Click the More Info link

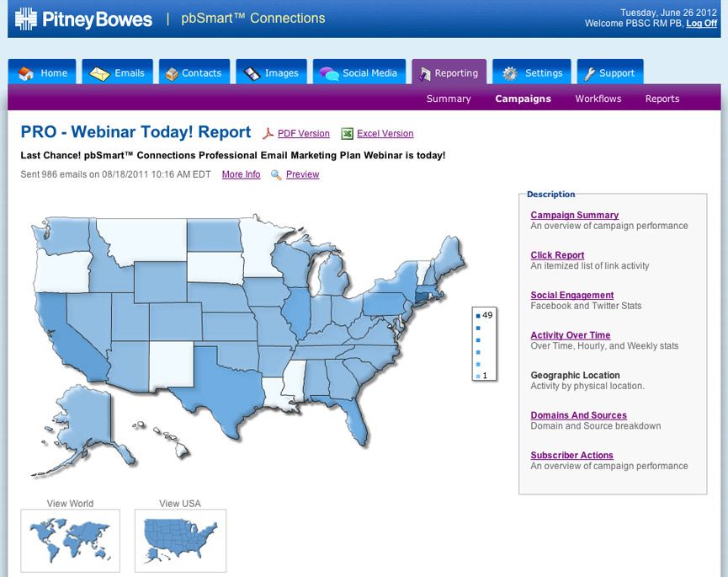coord(241,174)
